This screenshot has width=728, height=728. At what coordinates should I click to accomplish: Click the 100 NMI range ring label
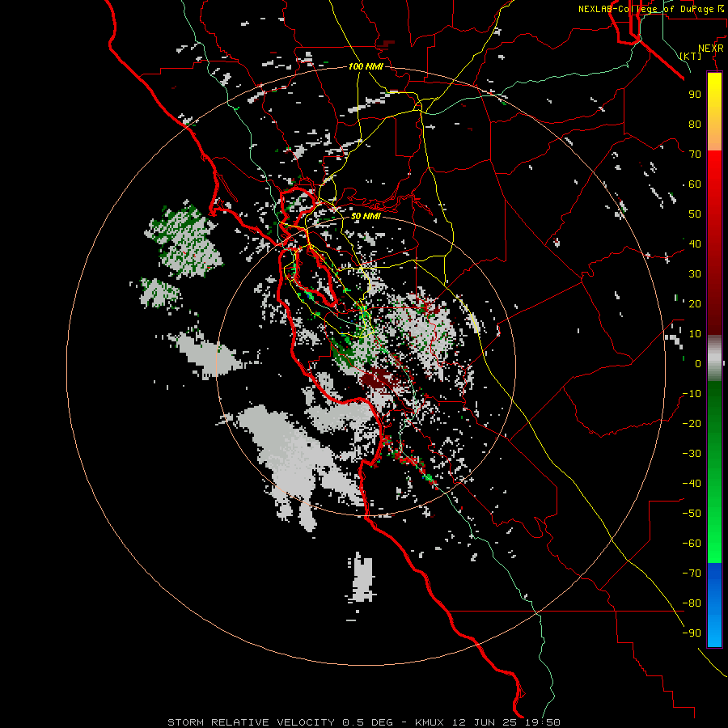(366, 66)
